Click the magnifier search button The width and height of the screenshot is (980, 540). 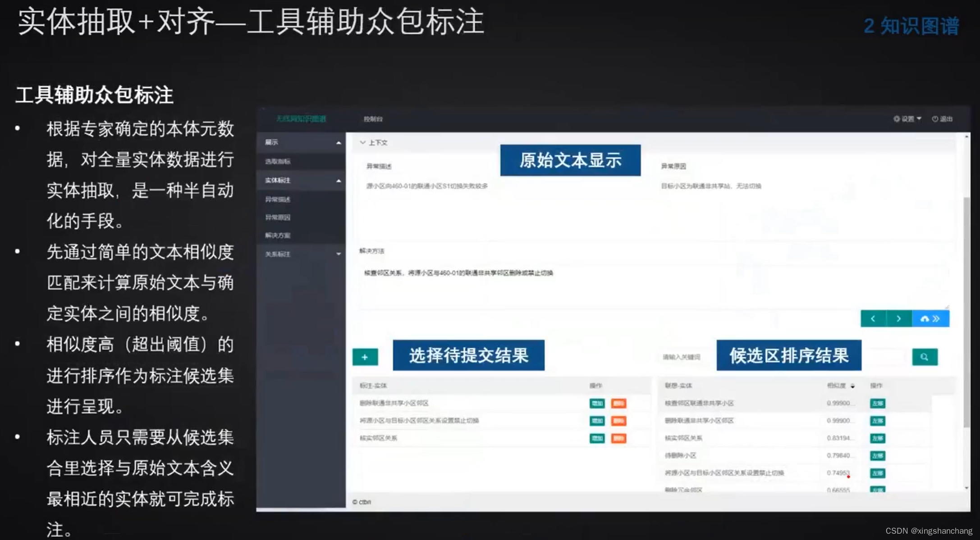click(925, 357)
